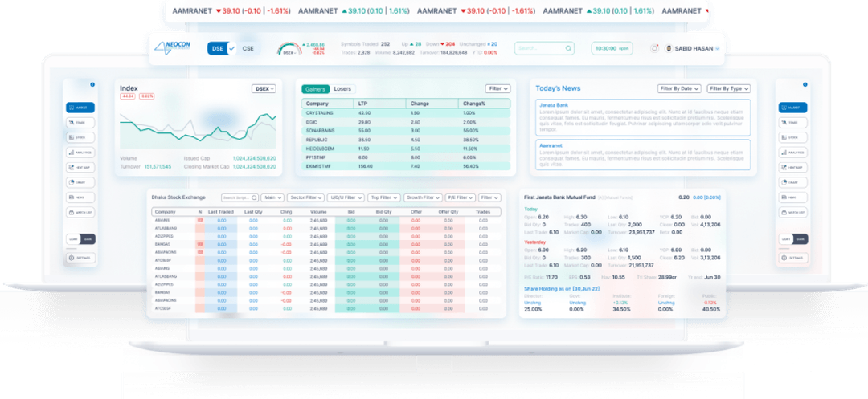
Task: Open the Filter By Date dropdown
Action: click(x=679, y=88)
